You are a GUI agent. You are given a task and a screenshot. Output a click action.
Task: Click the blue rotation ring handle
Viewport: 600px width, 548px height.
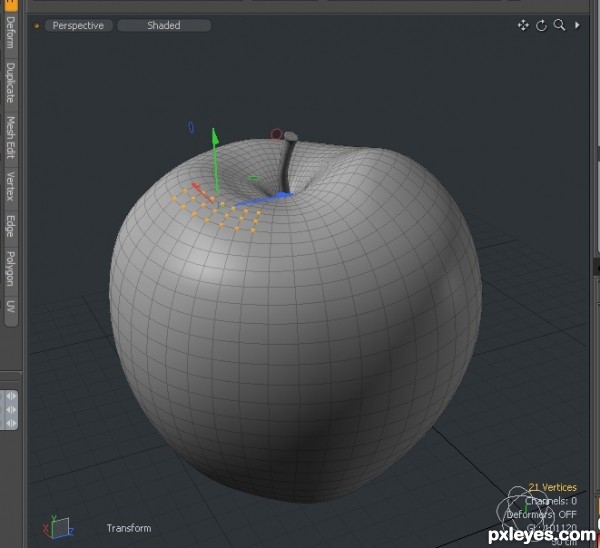click(x=191, y=127)
